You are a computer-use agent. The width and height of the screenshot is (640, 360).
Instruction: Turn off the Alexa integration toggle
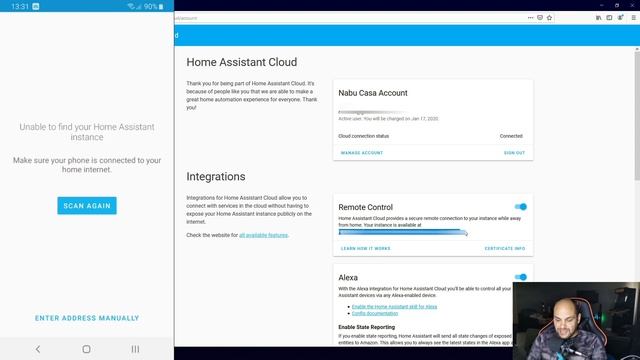(520, 277)
